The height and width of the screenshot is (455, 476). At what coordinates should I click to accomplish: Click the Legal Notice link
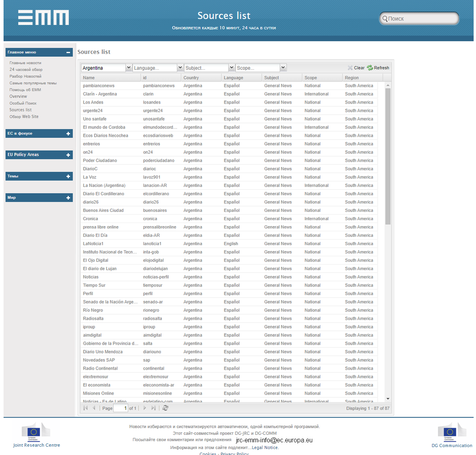(265, 447)
